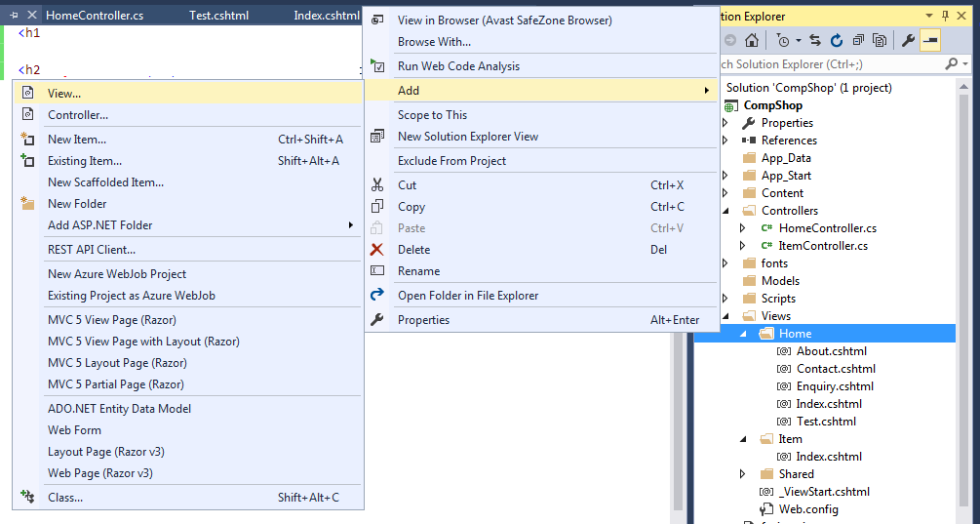The width and height of the screenshot is (980, 524).
Task: Click Sync with Active Document arrows icon
Action: pos(815,41)
